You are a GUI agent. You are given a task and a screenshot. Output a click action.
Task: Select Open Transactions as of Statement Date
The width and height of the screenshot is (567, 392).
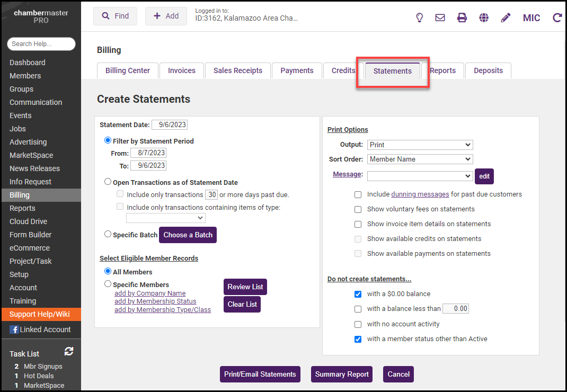(x=108, y=182)
